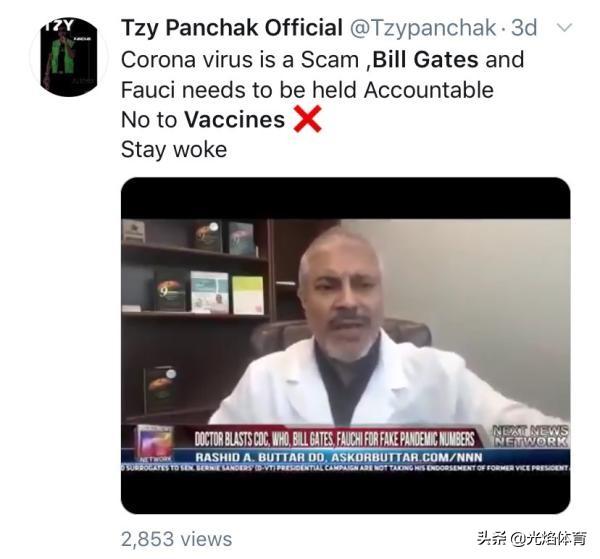Screen dimensions: 600x559
Task: Click the Stay woke text line
Action: pyautogui.click(x=174, y=150)
